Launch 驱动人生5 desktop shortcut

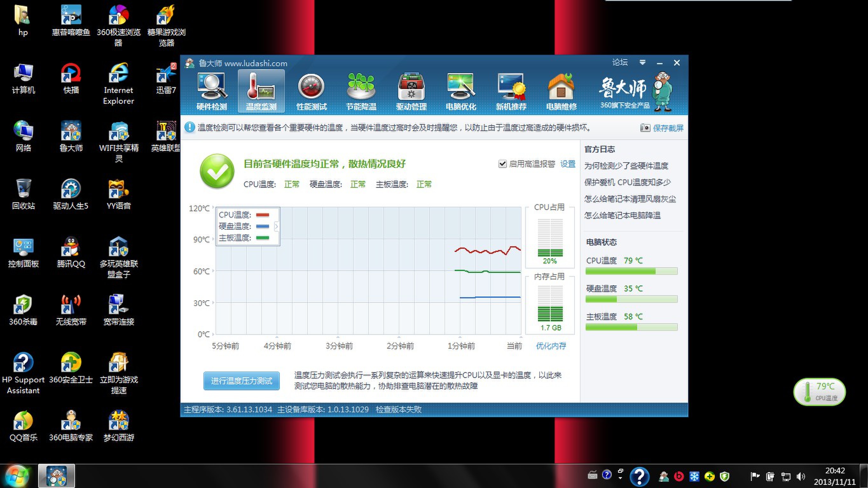[71, 194]
